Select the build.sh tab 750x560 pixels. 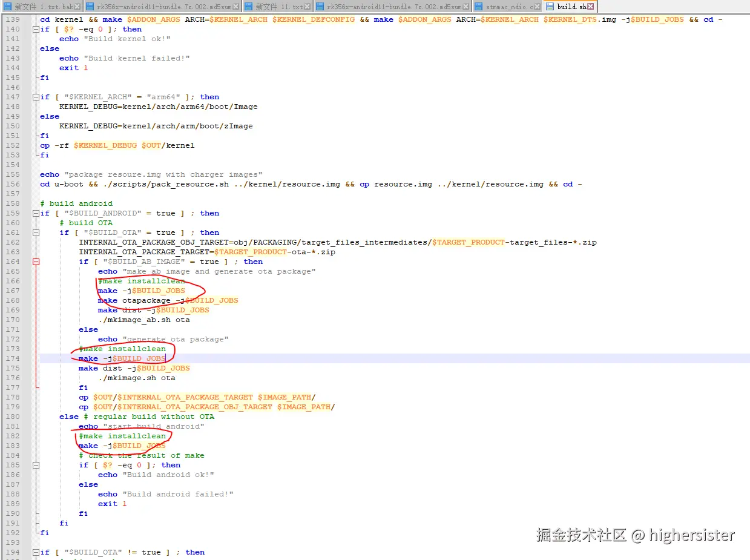click(x=571, y=7)
